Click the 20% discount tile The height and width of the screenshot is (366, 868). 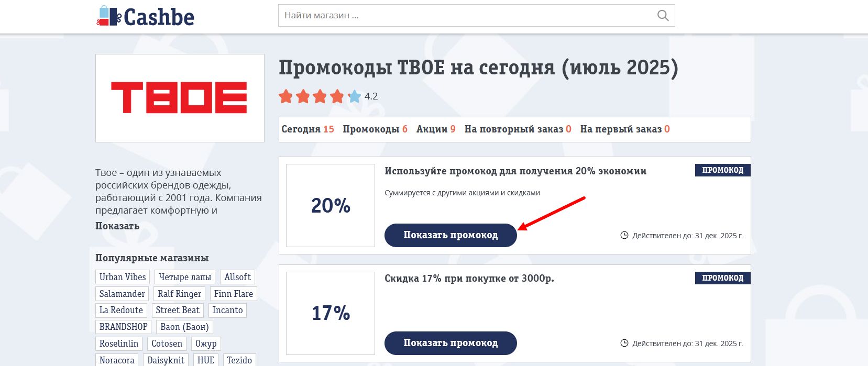331,206
